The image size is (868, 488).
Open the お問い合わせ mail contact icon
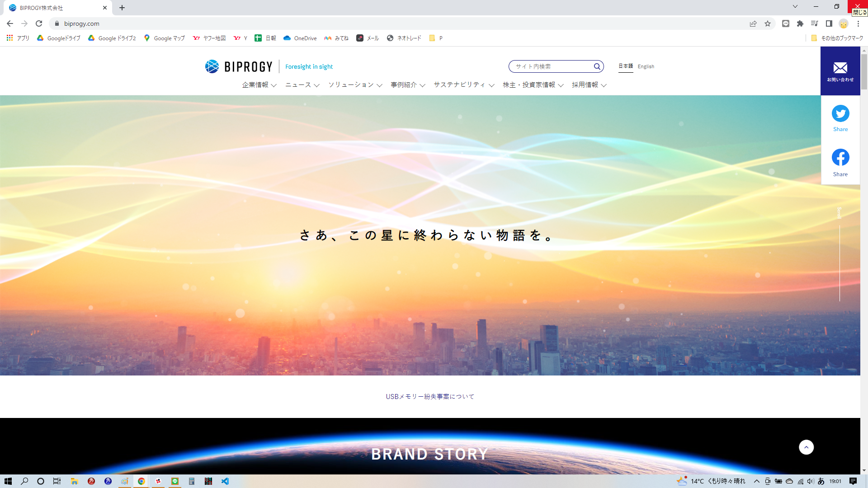[x=840, y=71]
